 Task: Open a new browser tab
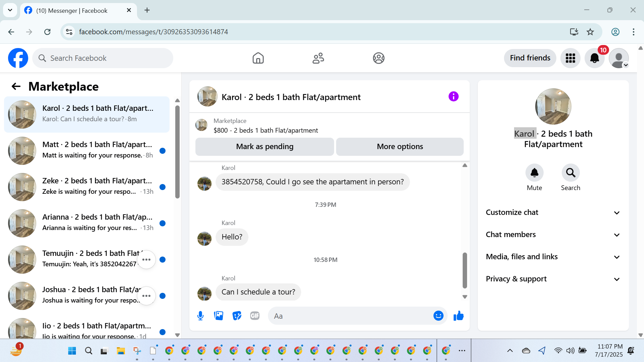click(x=147, y=10)
